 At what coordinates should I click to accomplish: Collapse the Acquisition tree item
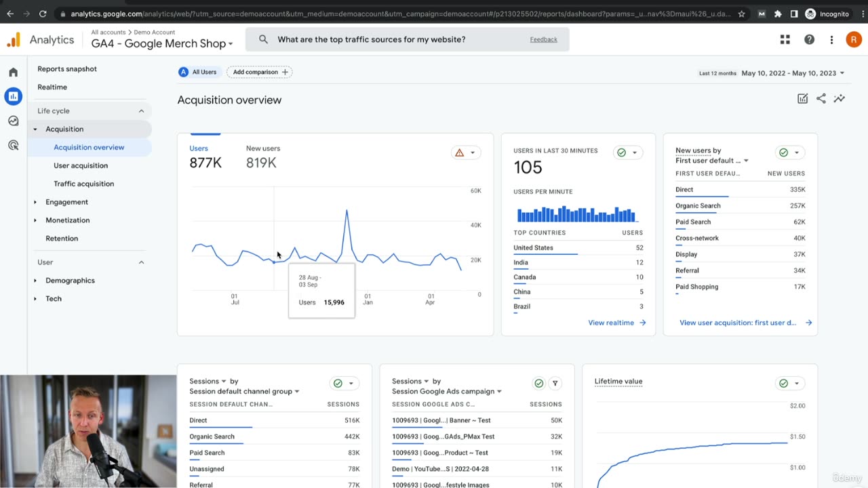coord(35,129)
